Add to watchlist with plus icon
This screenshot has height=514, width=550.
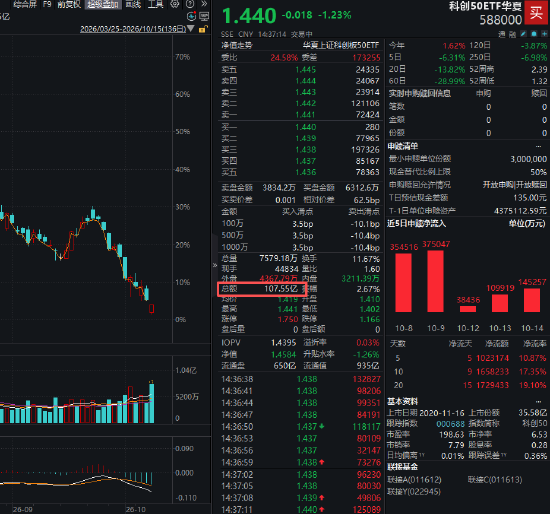coord(544,34)
